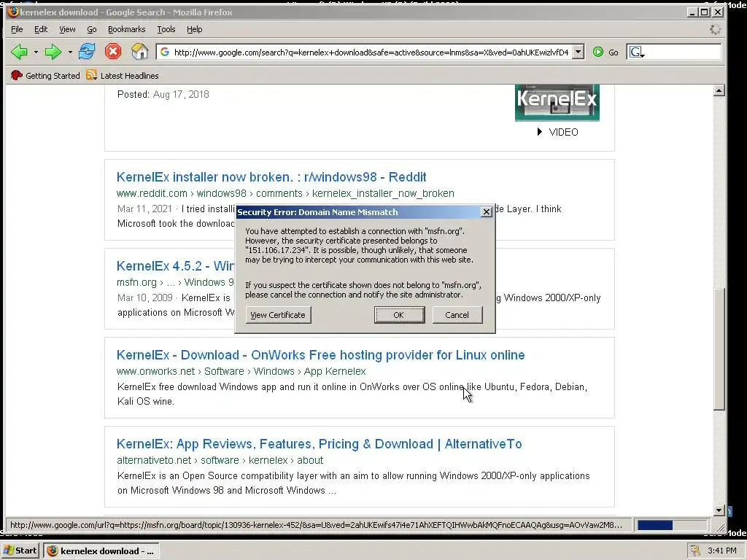Open the Help menu
The width and height of the screenshot is (747, 560).
(x=194, y=29)
